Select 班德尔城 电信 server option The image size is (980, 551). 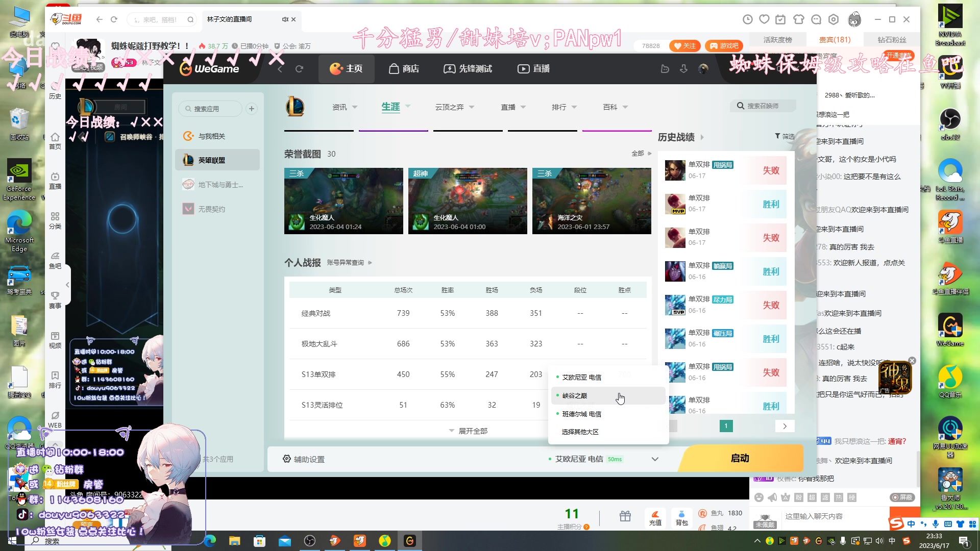(582, 414)
